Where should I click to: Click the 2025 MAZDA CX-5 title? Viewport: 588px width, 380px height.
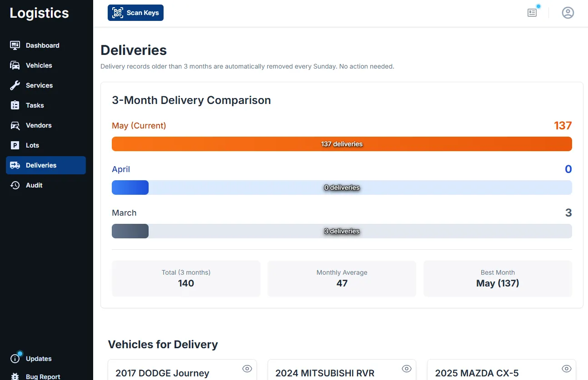[477, 373]
